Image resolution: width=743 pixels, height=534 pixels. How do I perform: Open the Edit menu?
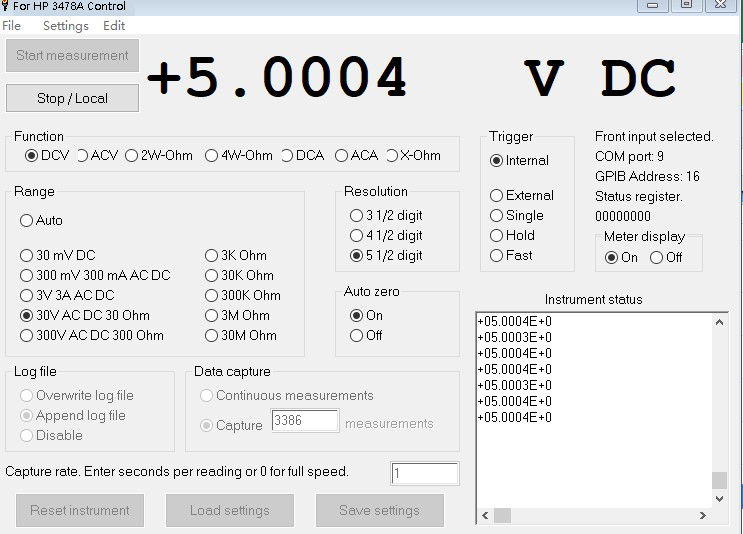[114, 26]
